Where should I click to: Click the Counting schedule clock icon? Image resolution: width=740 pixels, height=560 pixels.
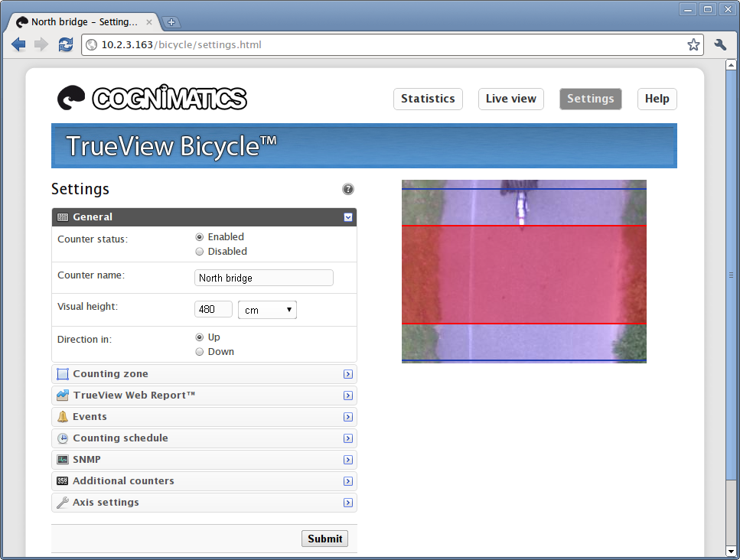pyautogui.click(x=62, y=438)
